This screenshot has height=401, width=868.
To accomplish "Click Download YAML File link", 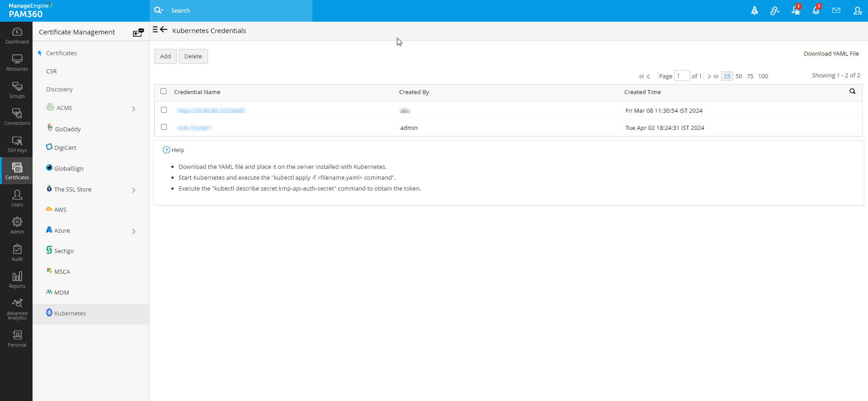I will click(831, 53).
